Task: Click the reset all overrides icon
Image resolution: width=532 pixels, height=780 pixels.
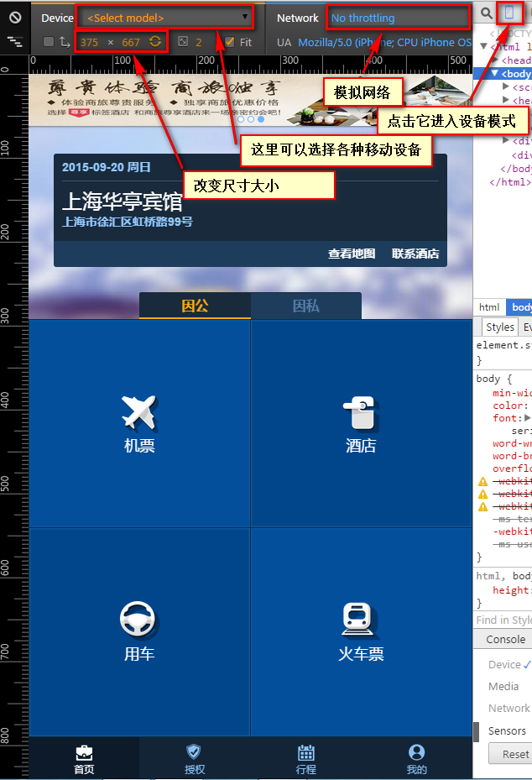Action: tap(15, 18)
